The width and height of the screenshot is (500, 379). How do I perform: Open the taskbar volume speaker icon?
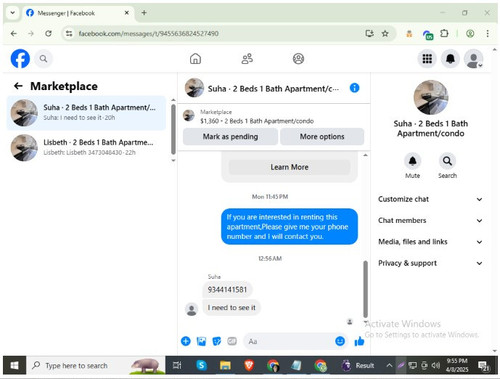435,365
